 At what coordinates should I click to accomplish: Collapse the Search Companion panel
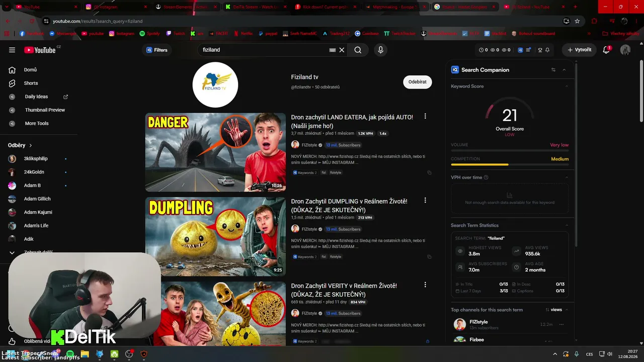pyautogui.click(x=564, y=70)
